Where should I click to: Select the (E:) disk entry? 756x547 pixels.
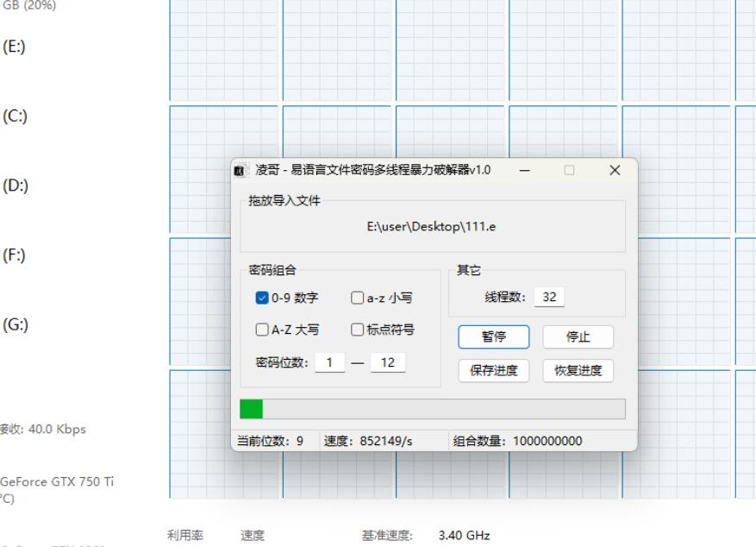point(15,47)
